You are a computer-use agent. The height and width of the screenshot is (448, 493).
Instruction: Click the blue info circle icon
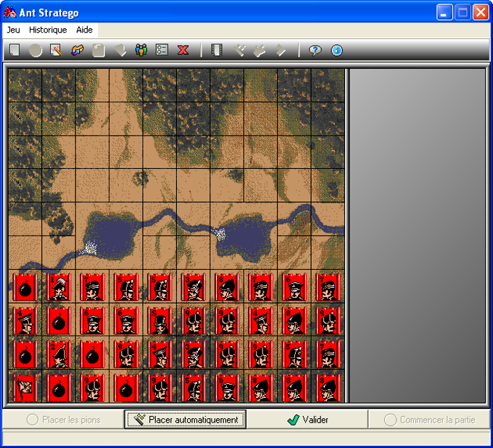[336, 50]
